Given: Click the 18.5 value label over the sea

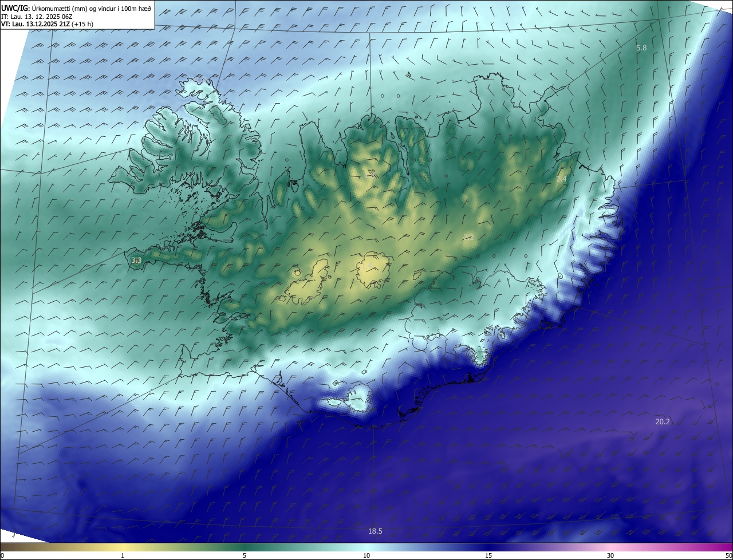Looking at the screenshot, I should (x=375, y=531).
